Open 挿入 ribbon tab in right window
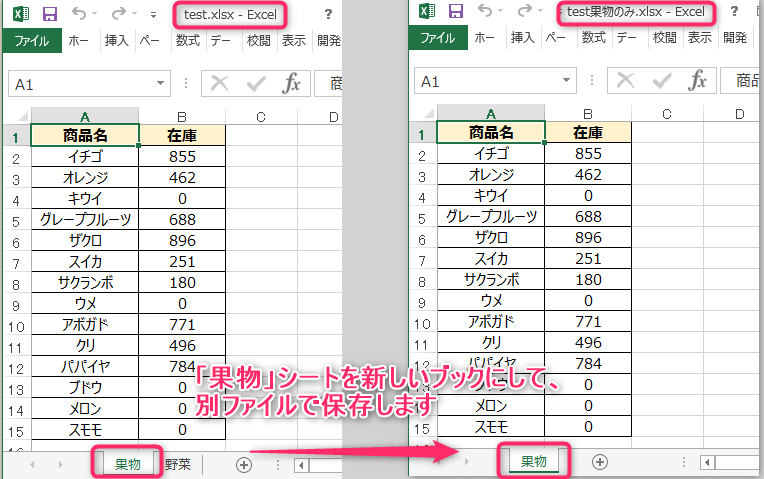764x479 pixels. point(523,38)
